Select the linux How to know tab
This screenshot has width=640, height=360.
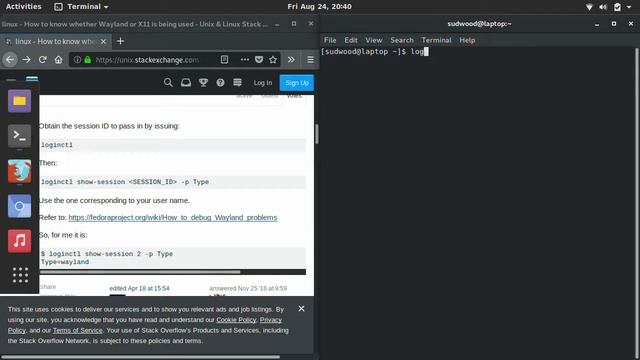tap(55, 41)
